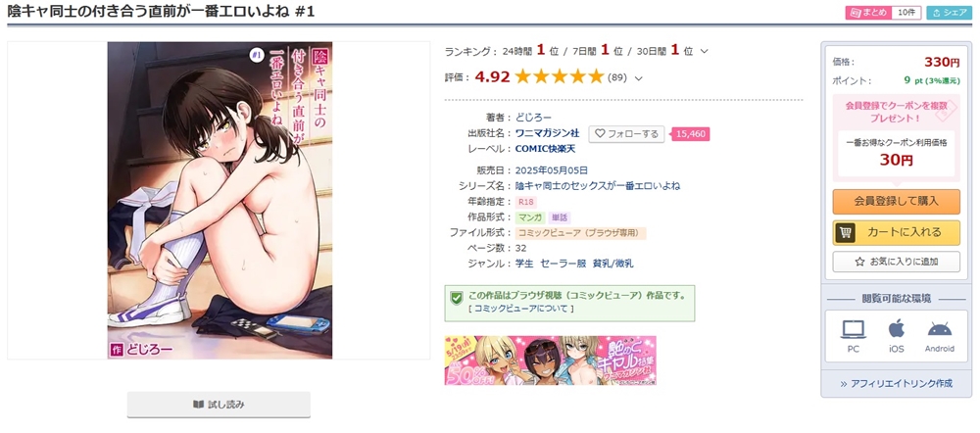Click the Apple iOS icon
Screen dimensions: 980x433
[897, 328]
